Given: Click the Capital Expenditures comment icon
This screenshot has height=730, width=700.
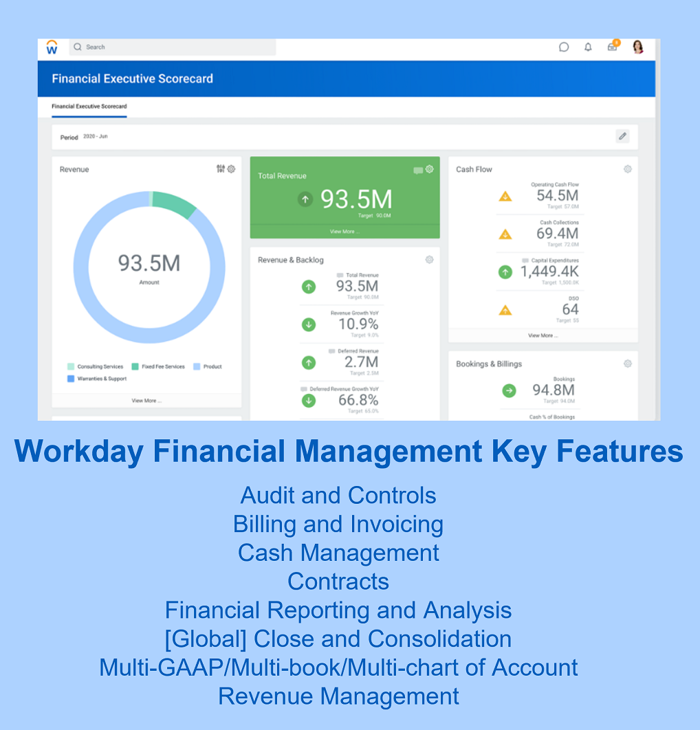Looking at the screenshot, I should coord(525,261).
